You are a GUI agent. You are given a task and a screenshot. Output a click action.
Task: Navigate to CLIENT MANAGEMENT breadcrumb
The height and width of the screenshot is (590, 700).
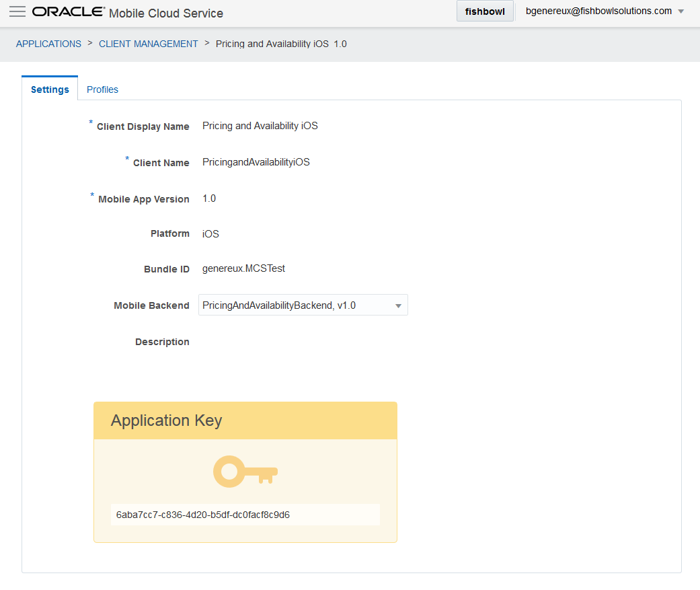[x=148, y=44]
